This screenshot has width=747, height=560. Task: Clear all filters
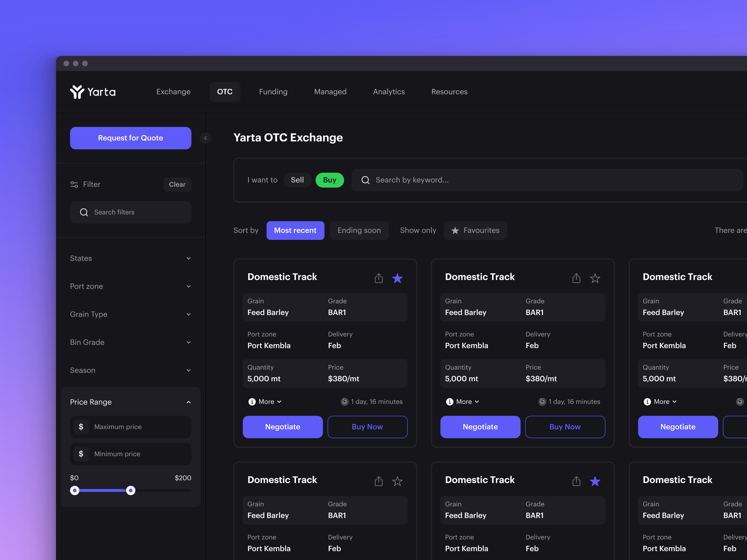click(x=177, y=185)
